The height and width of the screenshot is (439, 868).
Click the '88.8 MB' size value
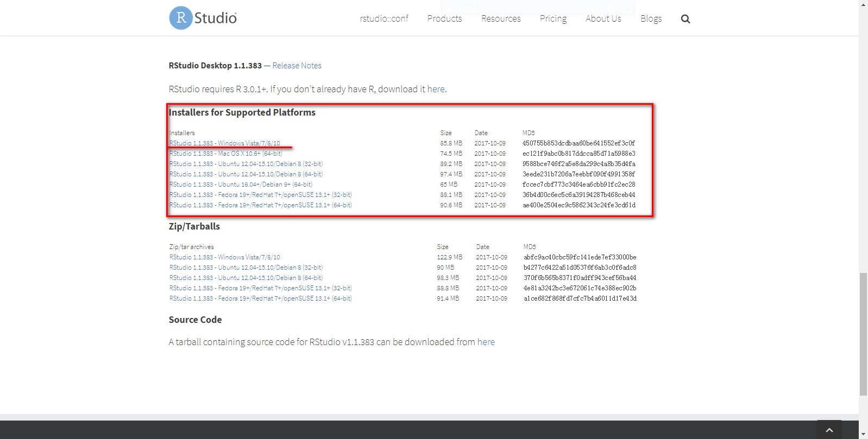click(448, 288)
